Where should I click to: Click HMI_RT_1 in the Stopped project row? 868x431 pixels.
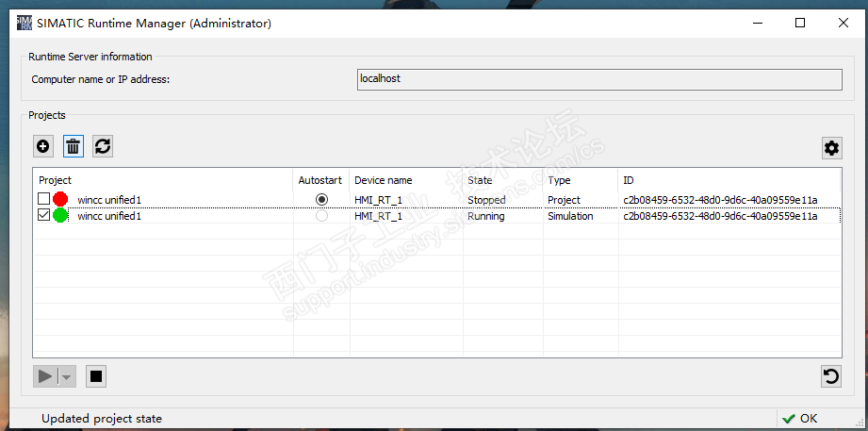[x=379, y=200]
